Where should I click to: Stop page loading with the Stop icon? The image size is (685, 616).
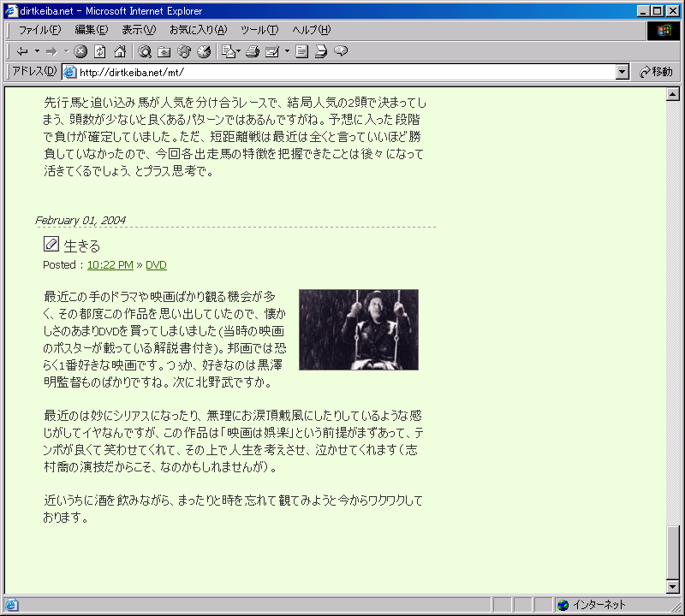tap(80, 51)
